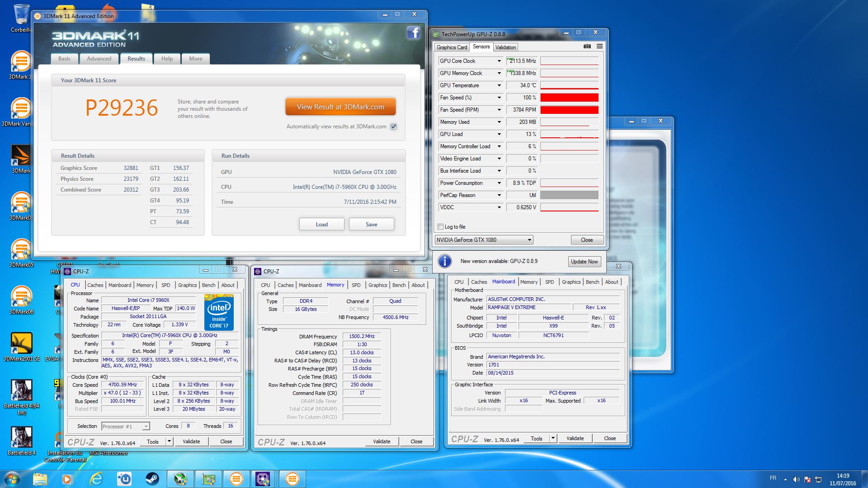Open the Fan Speed (%) sensor dropdown
Image resolution: width=868 pixels, height=488 pixels.
coord(499,98)
